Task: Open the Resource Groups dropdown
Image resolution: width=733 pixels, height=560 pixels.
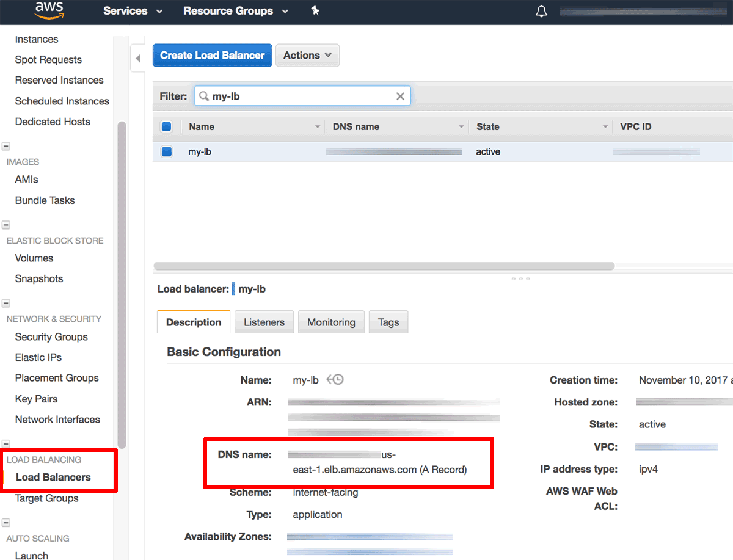Action: pyautogui.click(x=236, y=11)
